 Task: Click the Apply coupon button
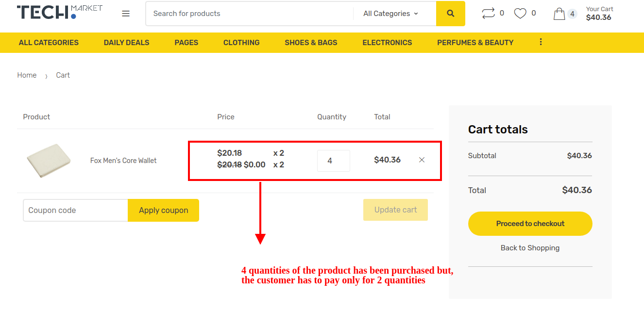(x=163, y=210)
